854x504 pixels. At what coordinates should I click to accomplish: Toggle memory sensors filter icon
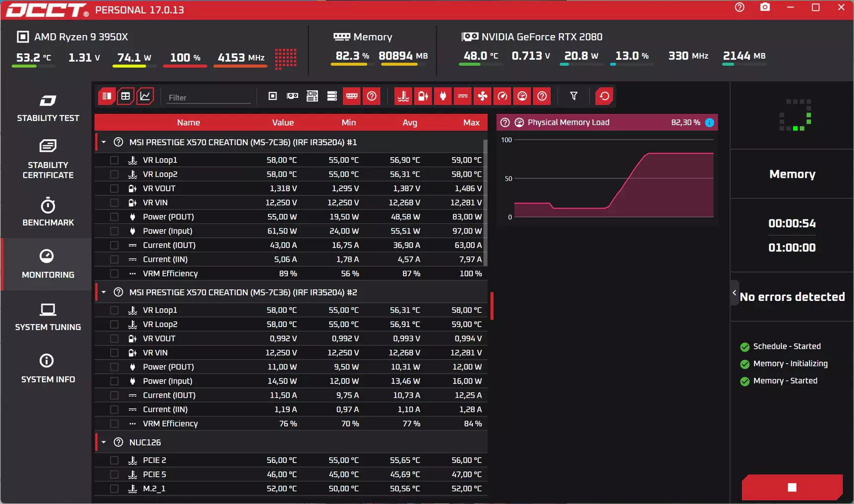[352, 96]
